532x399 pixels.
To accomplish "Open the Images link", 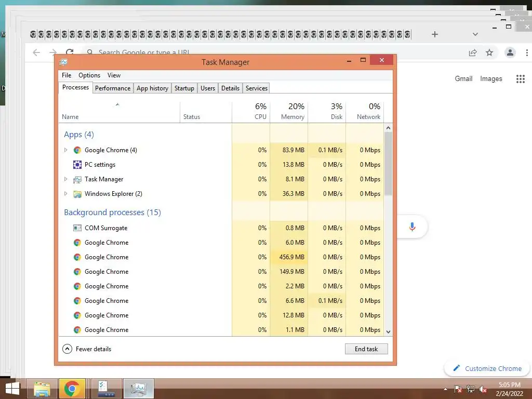I will point(491,79).
